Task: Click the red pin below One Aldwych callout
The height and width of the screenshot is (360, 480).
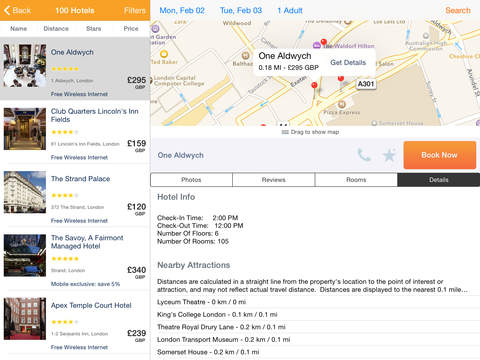Action: pyautogui.click(x=314, y=85)
